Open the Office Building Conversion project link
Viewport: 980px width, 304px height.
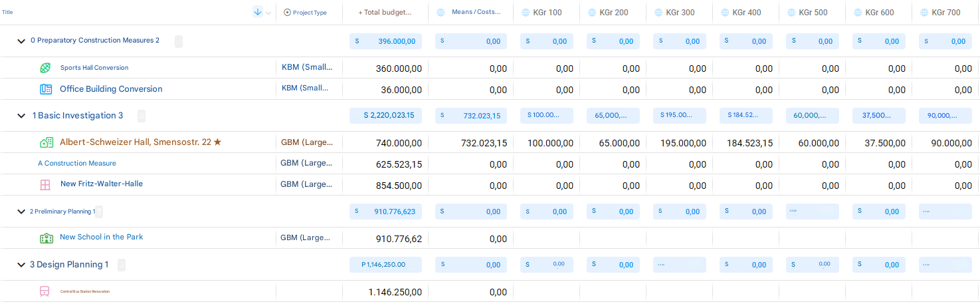pyautogui.click(x=111, y=89)
